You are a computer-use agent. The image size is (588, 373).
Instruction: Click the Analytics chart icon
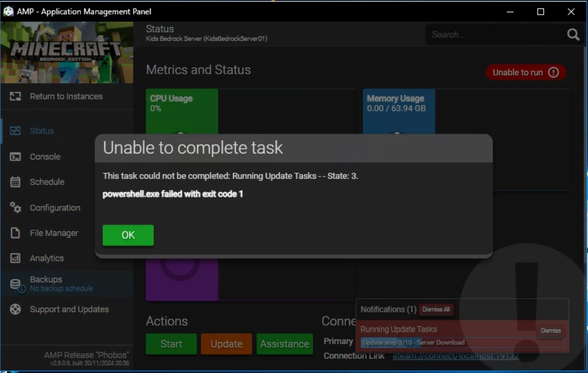(15, 258)
